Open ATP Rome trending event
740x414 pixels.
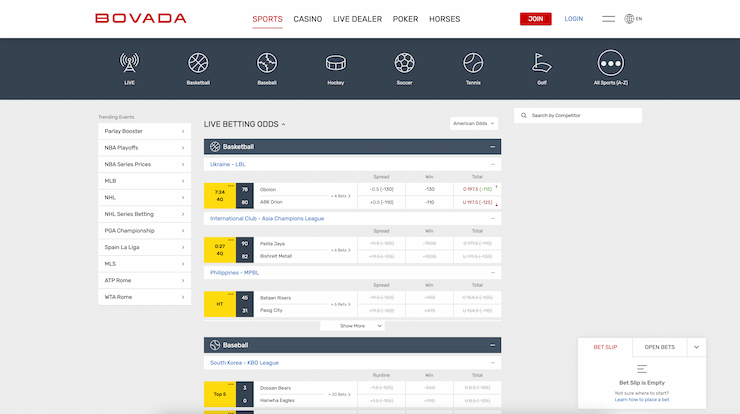point(144,280)
